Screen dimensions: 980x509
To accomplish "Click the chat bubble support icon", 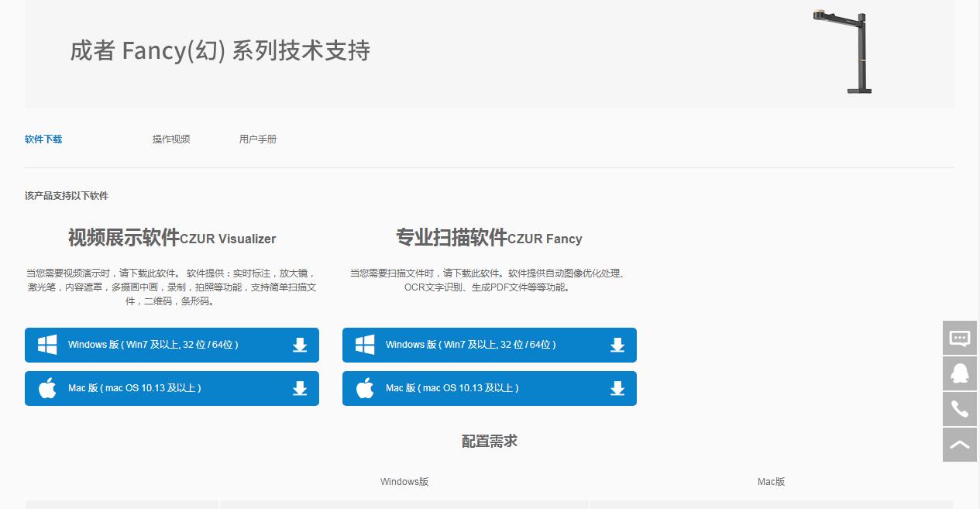I will click(959, 338).
